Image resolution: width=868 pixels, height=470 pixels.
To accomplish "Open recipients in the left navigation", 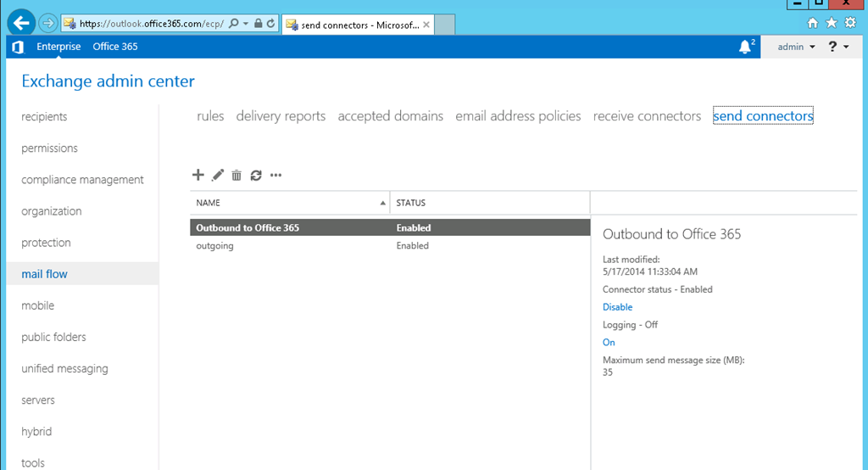I will [x=44, y=116].
